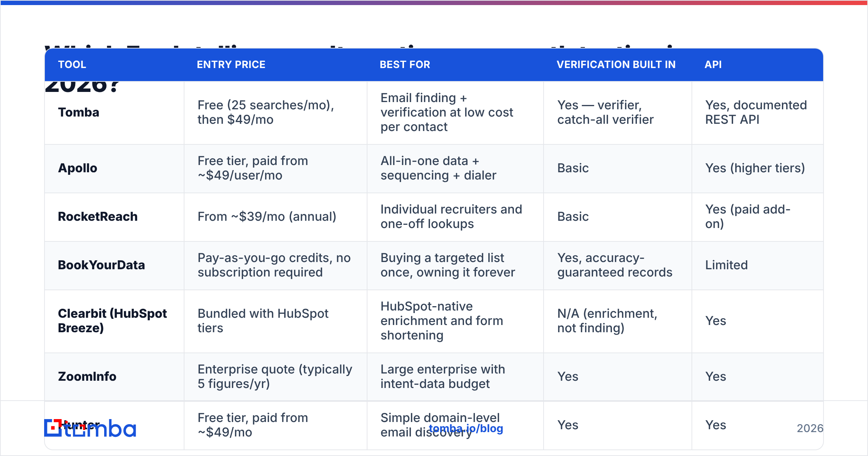Click 'From ~$39/mo (annual)' price cell
Image resolution: width=868 pixels, height=456 pixels.
[276, 217]
